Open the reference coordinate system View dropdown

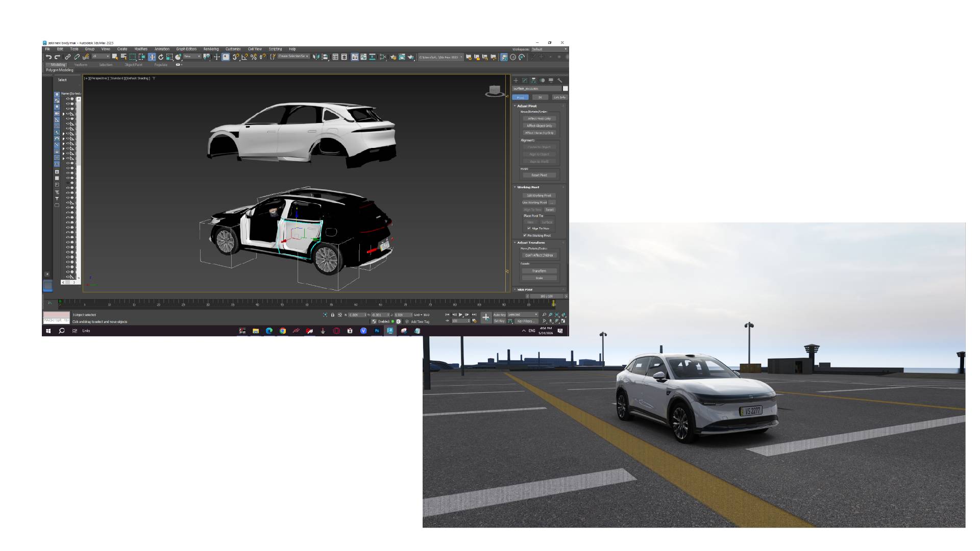tap(192, 57)
